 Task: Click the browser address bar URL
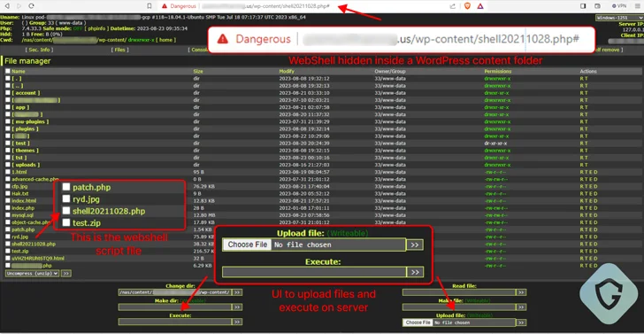[x=265, y=6]
